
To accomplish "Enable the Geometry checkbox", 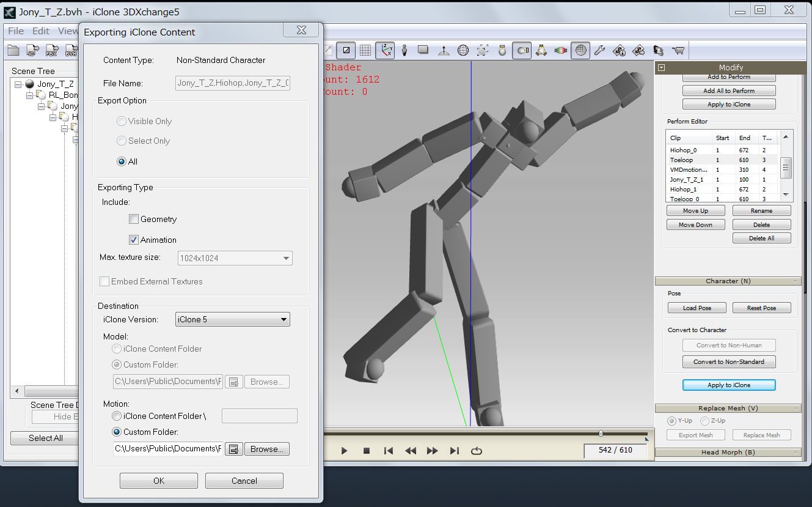I will click(x=134, y=219).
